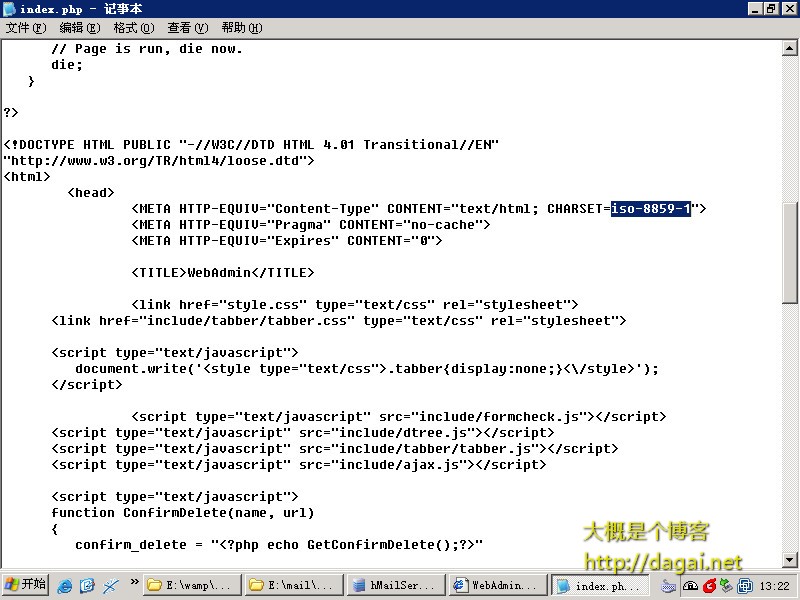Click 'loose.dtd' in the DOCTYPE URL
The width and height of the screenshot is (800, 600).
(x=263, y=161)
